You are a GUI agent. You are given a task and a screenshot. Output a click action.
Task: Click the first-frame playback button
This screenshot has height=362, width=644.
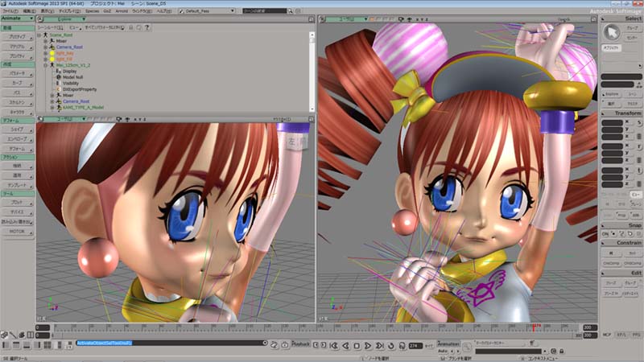coord(334,346)
